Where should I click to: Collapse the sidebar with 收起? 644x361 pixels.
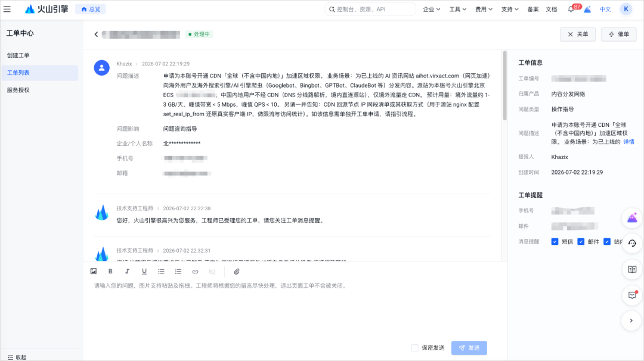pyautogui.click(x=17, y=357)
